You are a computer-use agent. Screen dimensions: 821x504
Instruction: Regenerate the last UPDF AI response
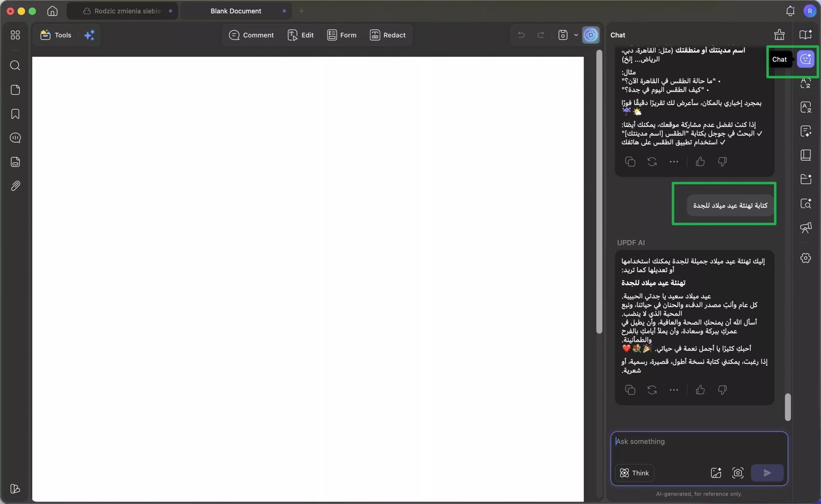click(x=652, y=390)
